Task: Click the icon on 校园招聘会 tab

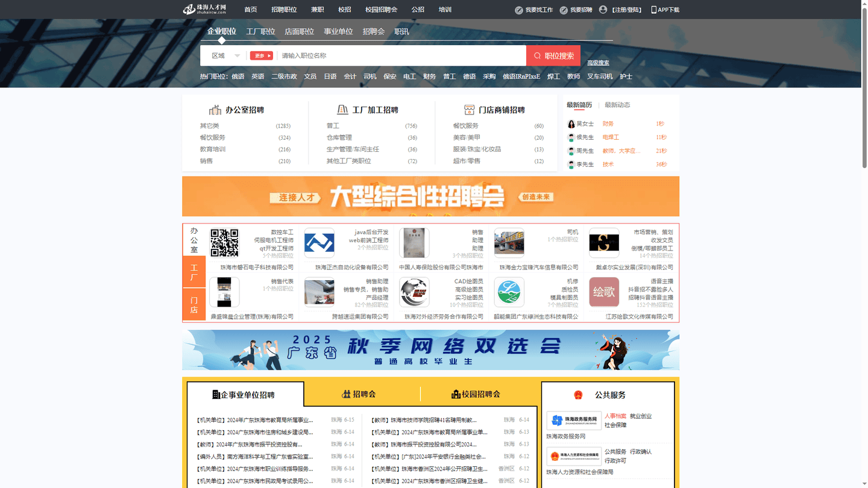Action: tap(456, 394)
